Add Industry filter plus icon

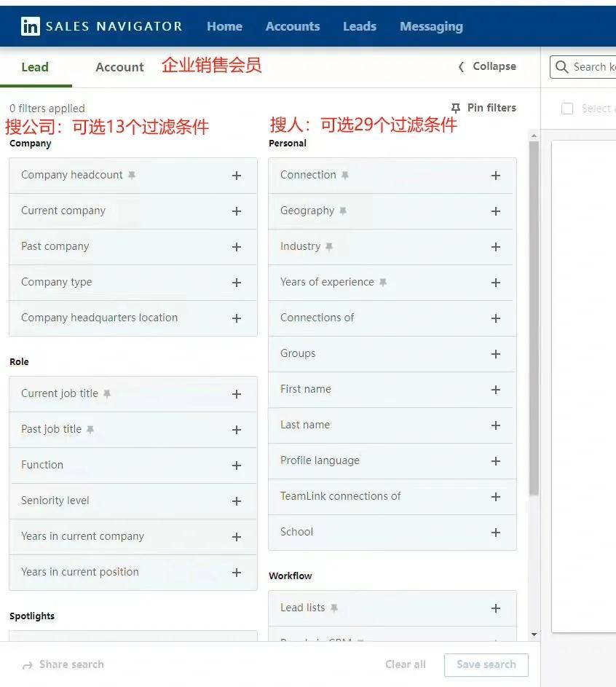(x=496, y=247)
